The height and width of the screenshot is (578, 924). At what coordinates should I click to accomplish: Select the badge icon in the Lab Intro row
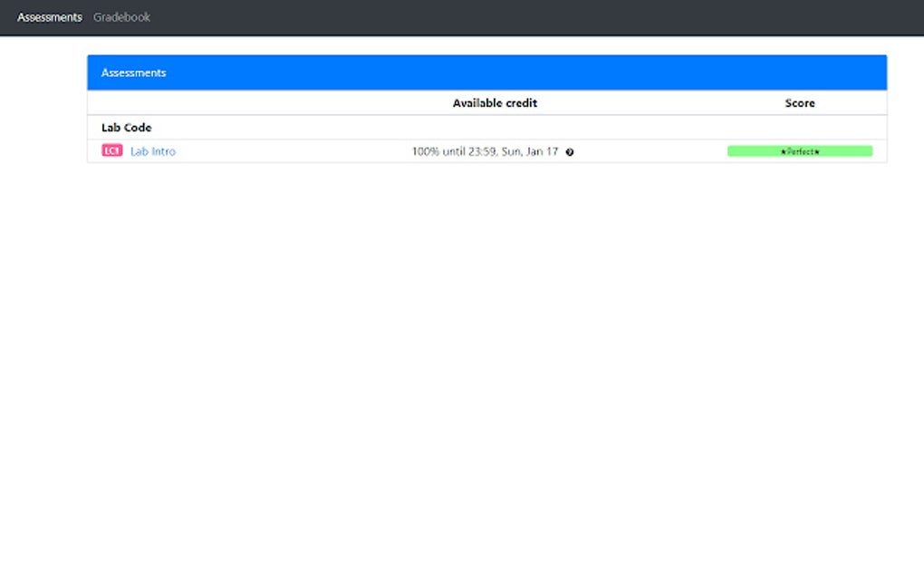(111, 150)
